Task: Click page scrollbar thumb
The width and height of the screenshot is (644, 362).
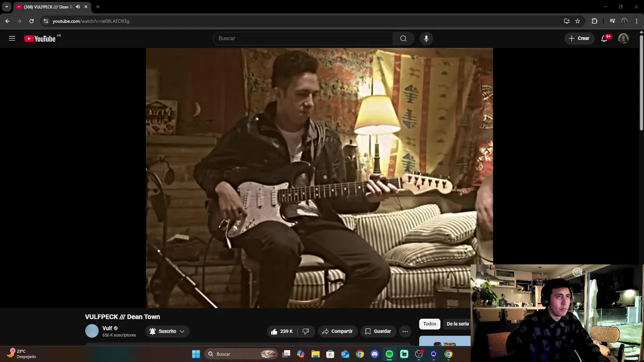Action: click(x=641, y=83)
